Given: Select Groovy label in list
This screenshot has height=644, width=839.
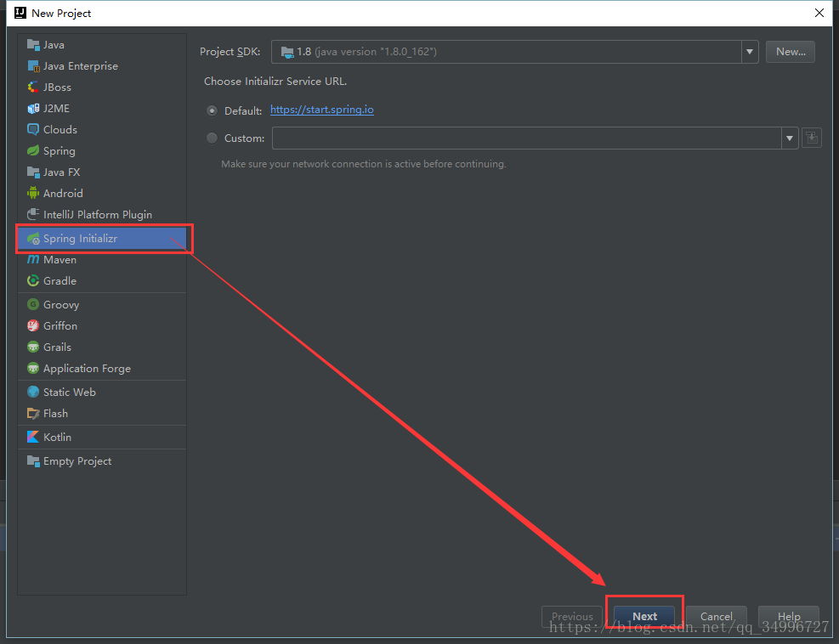Looking at the screenshot, I should pyautogui.click(x=61, y=304).
